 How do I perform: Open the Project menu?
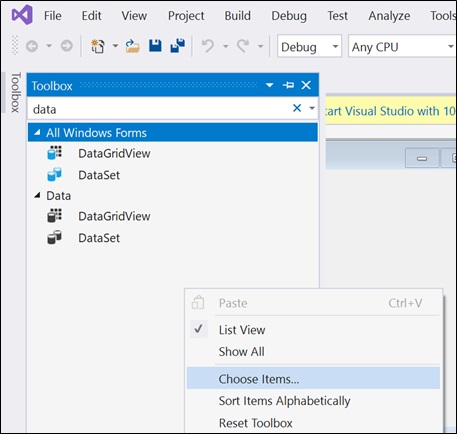click(186, 16)
